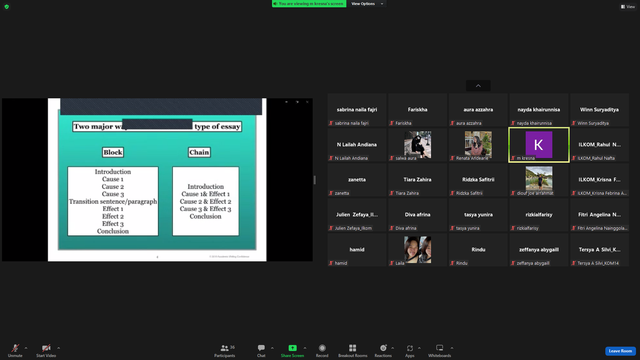Select the Tiara Zahira tile
Image resolution: width=640 pixels, height=360 pixels.
(x=418, y=180)
